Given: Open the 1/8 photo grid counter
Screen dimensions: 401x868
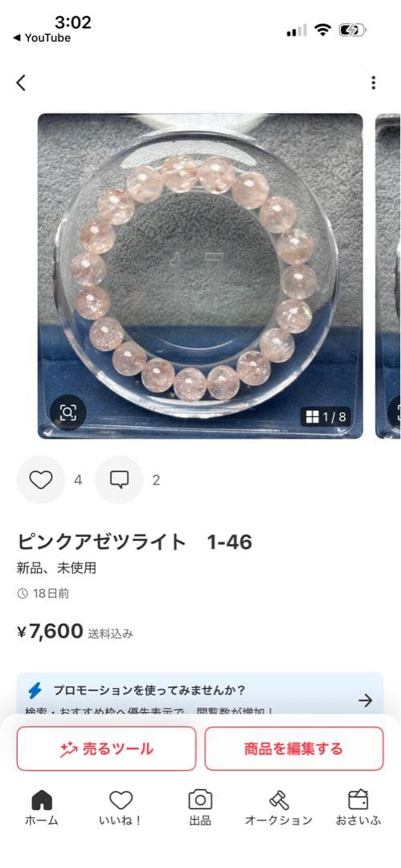Looking at the screenshot, I should [325, 417].
